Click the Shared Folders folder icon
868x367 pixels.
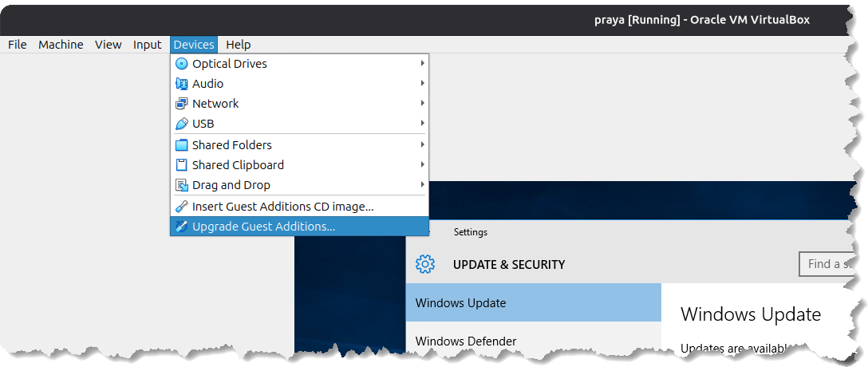181,145
